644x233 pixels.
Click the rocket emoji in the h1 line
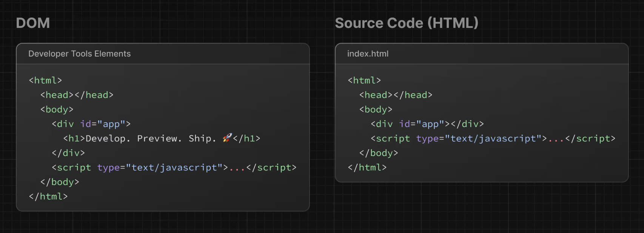click(227, 138)
